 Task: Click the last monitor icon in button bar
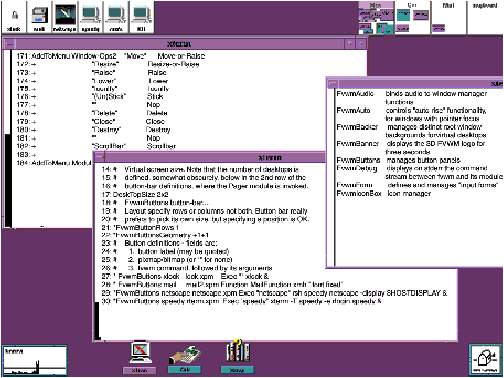[x=141, y=17]
